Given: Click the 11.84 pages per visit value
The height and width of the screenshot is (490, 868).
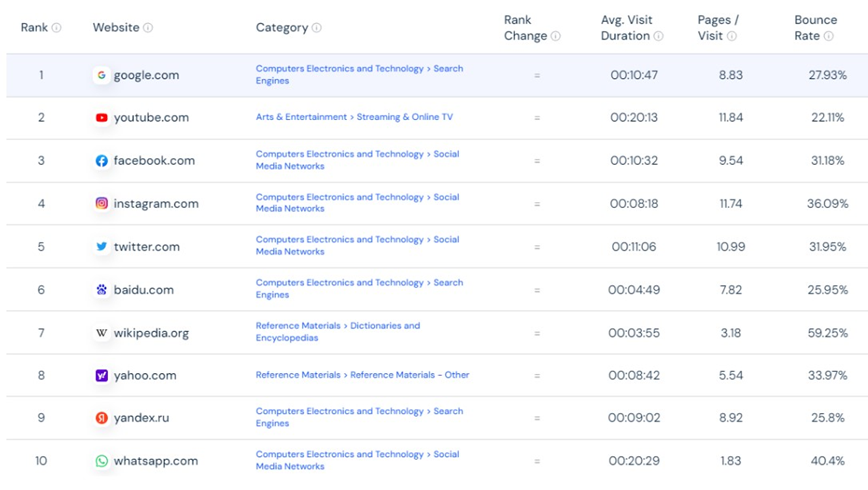Looking at the screenshot, I should [731, 117].
